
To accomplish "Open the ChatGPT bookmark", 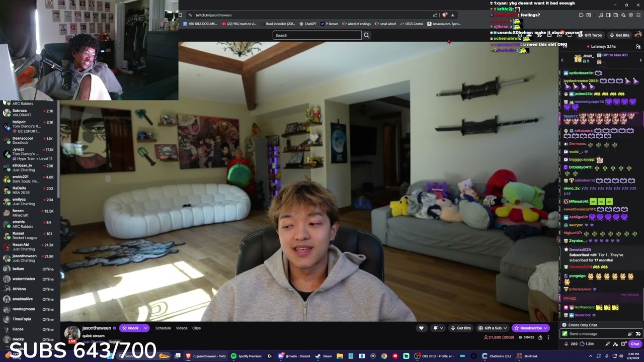I will click(x=308, y=24).
